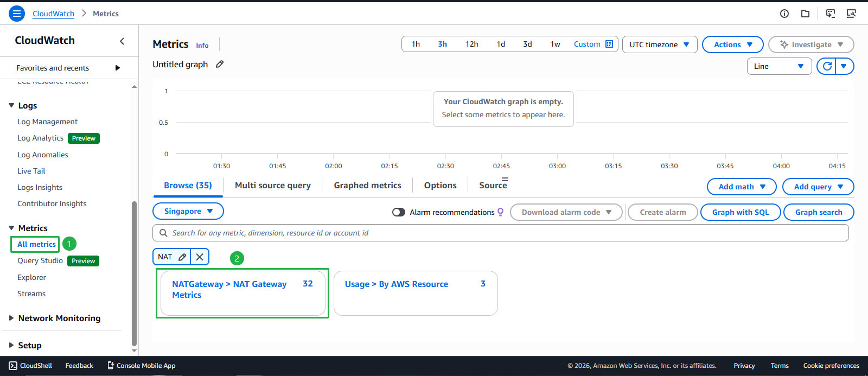
Task: Switch to Multi source query tab
Action: point(273,185)
